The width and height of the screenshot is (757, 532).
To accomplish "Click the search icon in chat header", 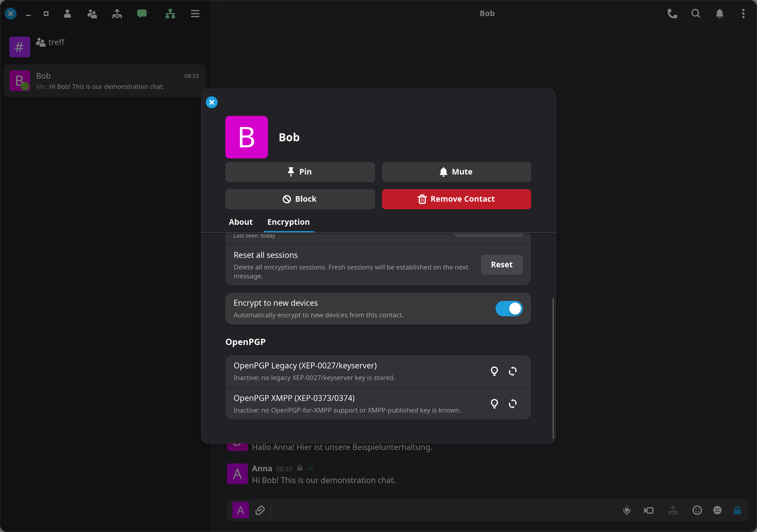I will pos(696,14).
